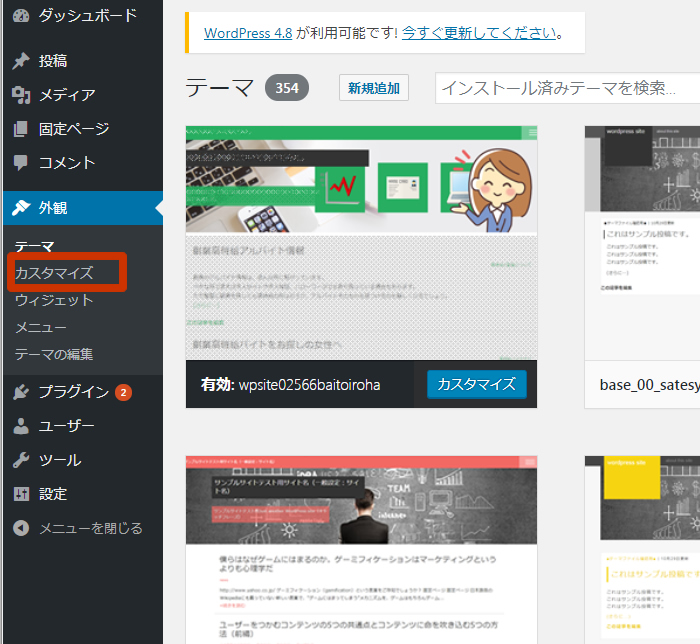This screenshot has width=700, height=644.
Task: Click the wrench icon beside ツール
Action: (21, 460)
